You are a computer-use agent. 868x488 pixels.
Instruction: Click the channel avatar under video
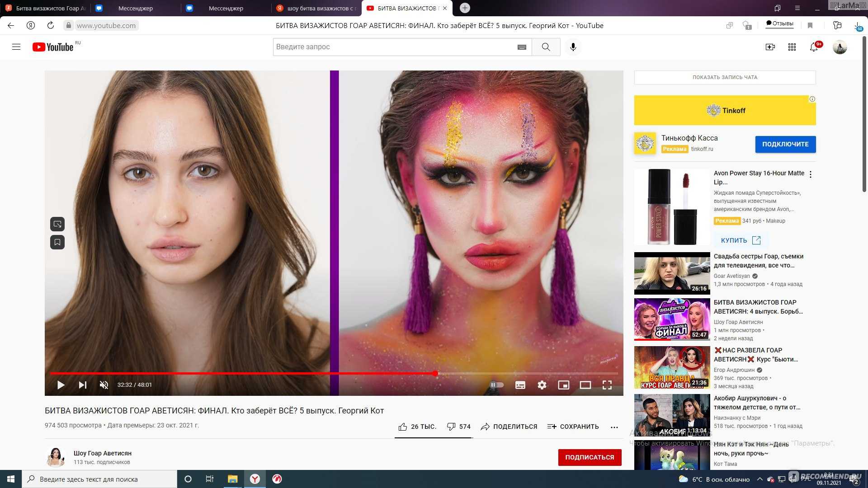(x=56, y=457)
